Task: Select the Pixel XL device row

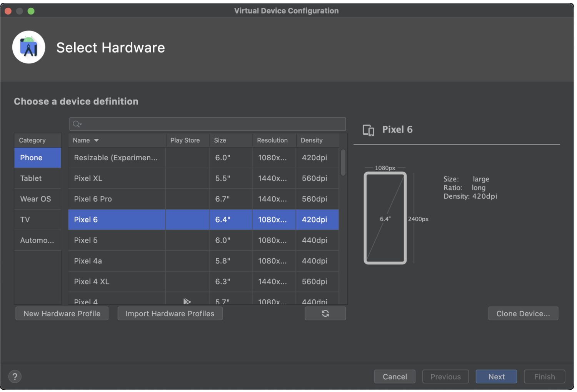Action: pos(203,178)
